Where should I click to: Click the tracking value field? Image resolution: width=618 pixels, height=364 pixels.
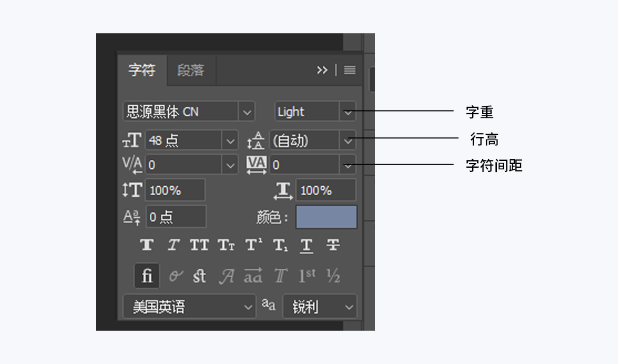[x=304, y=164]
